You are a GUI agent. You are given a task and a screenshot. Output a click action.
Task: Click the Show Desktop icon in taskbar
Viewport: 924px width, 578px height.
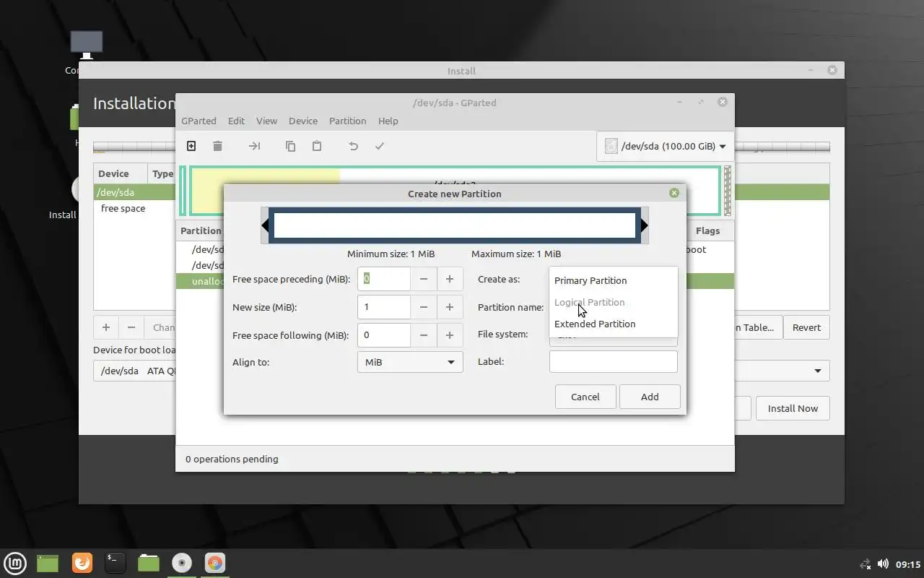tap(48, 563)
